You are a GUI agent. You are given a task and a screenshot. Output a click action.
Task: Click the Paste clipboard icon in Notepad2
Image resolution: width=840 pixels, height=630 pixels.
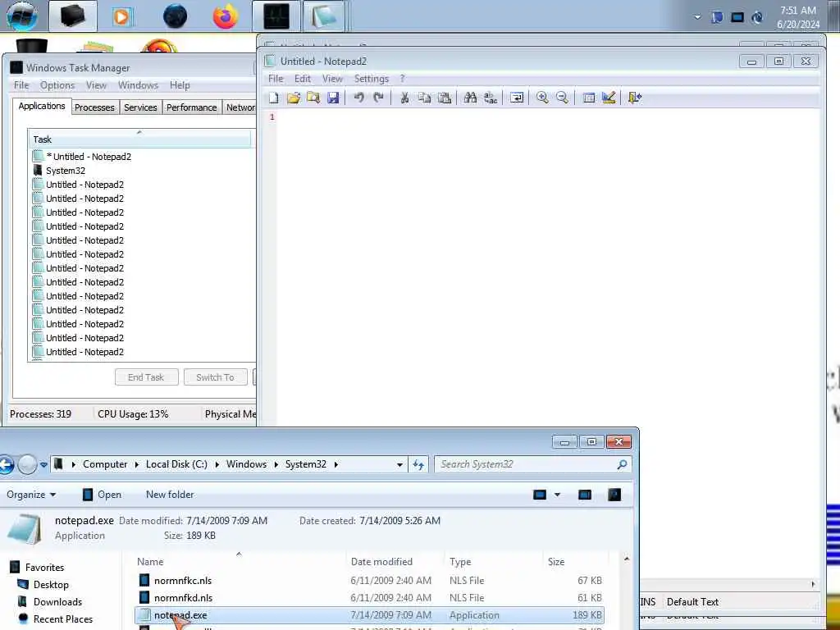(x=444, y=98)
